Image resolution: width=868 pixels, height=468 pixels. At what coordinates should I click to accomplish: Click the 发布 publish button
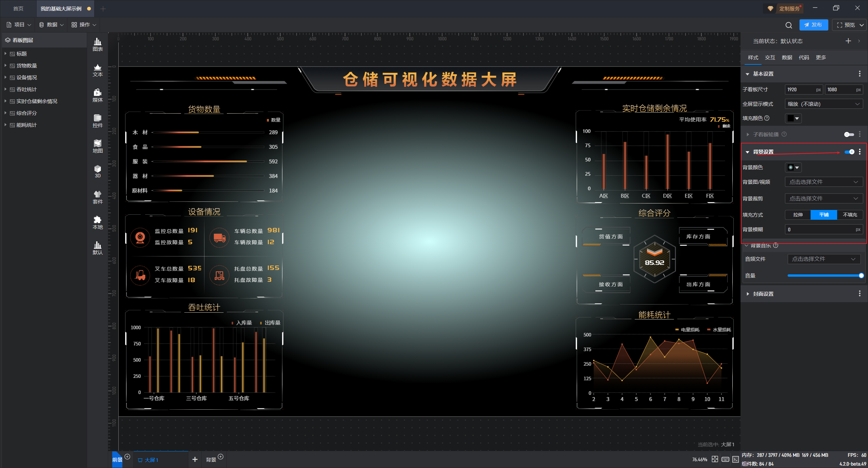pyautogui.click(x=813, y=25)
